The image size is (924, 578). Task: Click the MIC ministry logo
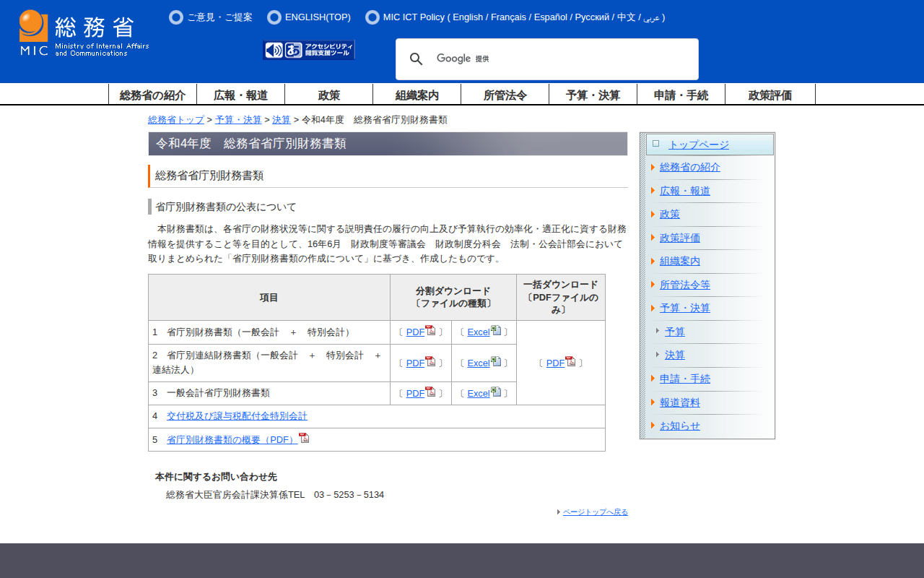(84, 33)
